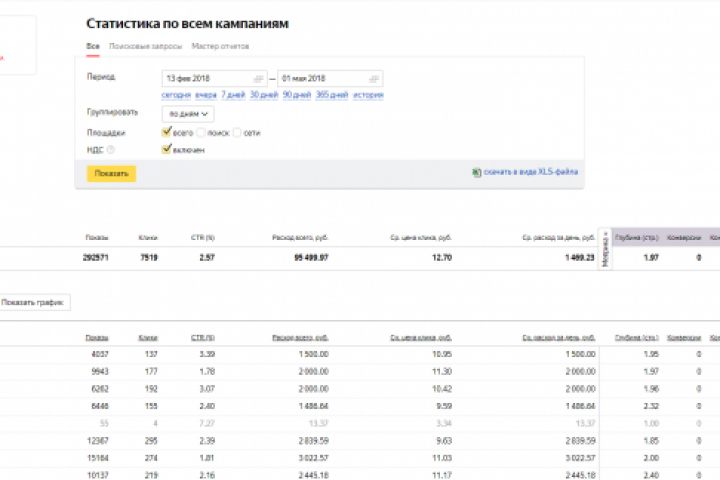Click the impressions cell "12367"
This screenshot has height=480, width=720.
tap(97, 440)
